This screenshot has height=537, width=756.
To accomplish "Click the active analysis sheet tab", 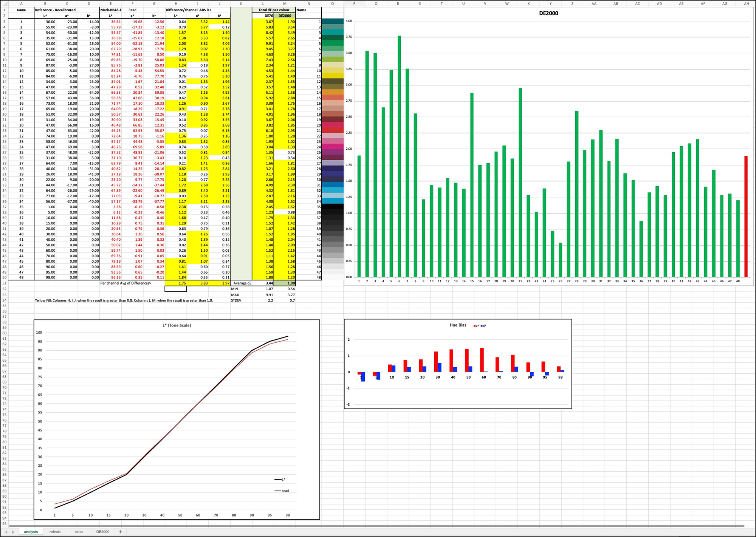I will pos(31,531).
